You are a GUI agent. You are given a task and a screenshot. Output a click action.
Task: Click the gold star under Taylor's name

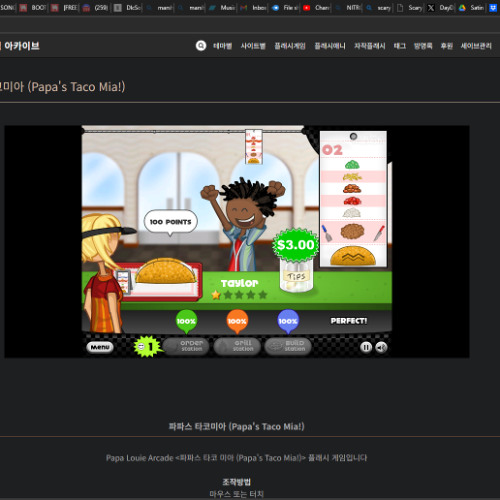pyautogui.click(x=216, y=295)
